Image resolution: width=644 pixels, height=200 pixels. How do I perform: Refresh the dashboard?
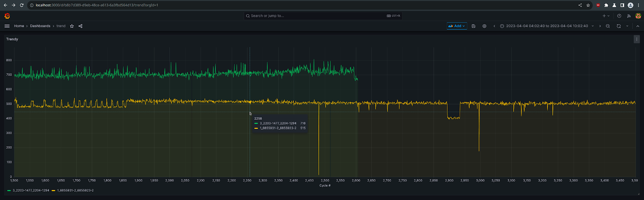click(x=619, y=26)
